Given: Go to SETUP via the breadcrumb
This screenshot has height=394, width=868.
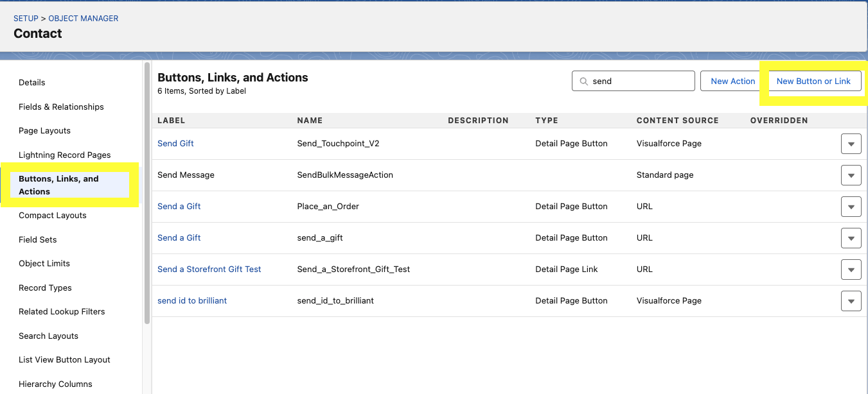Looking at the screenshot, I should (x=26, y=19).
